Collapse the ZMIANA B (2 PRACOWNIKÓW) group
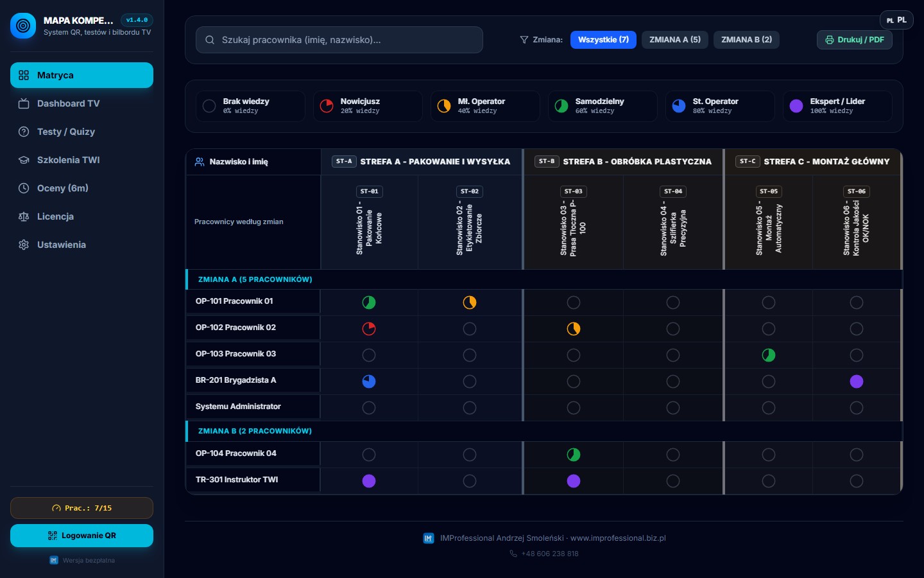 click(x=544, y=431)
